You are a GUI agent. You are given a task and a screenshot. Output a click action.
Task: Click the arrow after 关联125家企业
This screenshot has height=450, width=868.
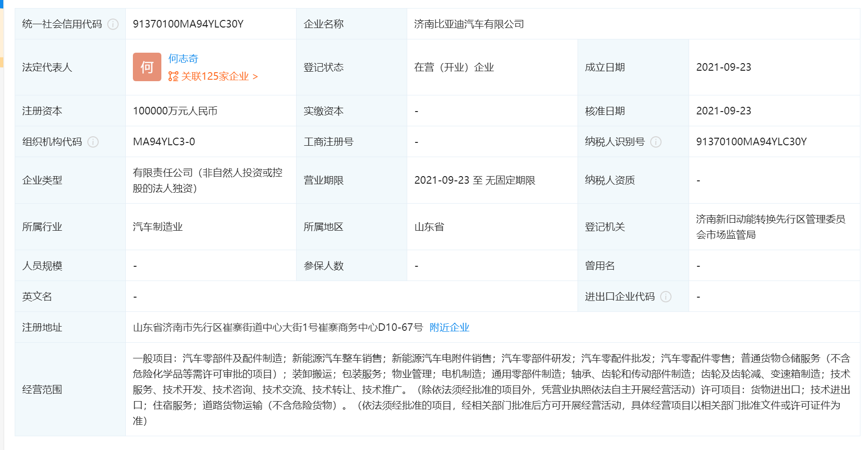tap(255, 77)
